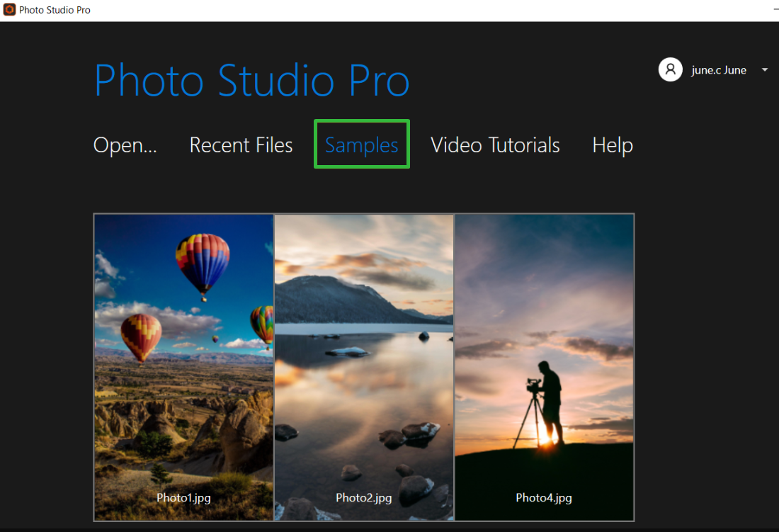Screen dimensions: 779x532
Task: Click the Photo Studio Pro app icon
Action: (x=9, y=9)
